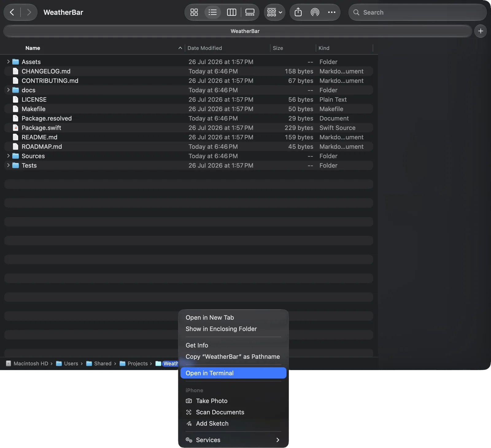Viewport: 491px width, 448px height.
Task: Select the Tests folder icon
Action: (x=16, y=166)
